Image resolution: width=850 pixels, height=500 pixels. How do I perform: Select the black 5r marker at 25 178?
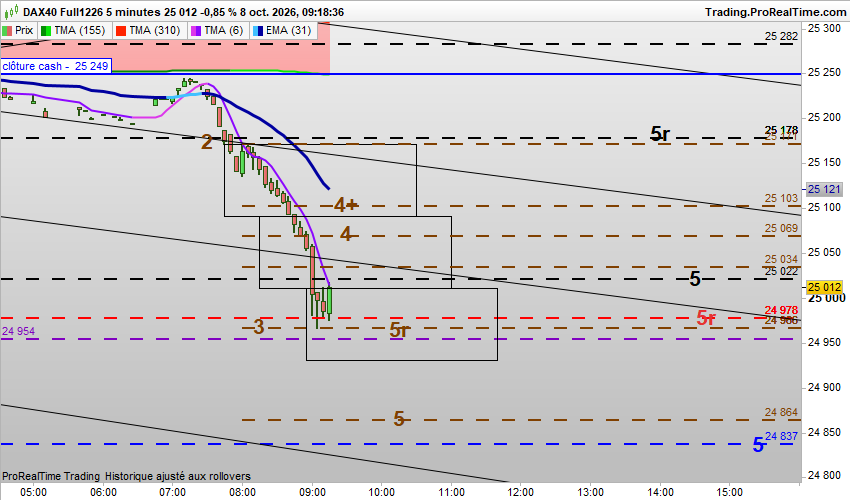tap(660, 133)
